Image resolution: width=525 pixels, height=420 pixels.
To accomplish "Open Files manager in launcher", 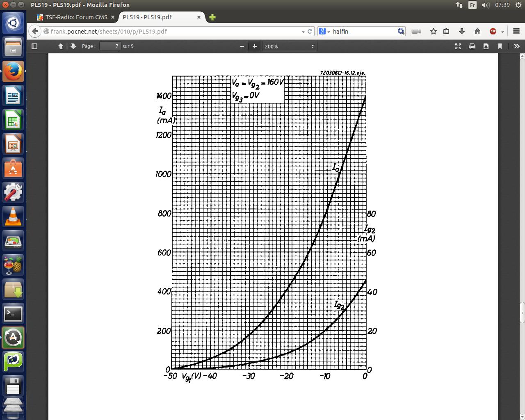I will tap(13, 47).
